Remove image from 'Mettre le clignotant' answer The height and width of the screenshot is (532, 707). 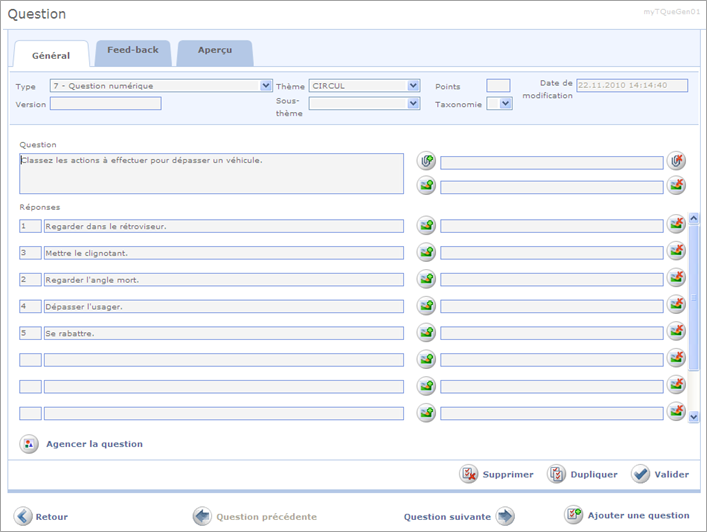[x=677, y=252]
